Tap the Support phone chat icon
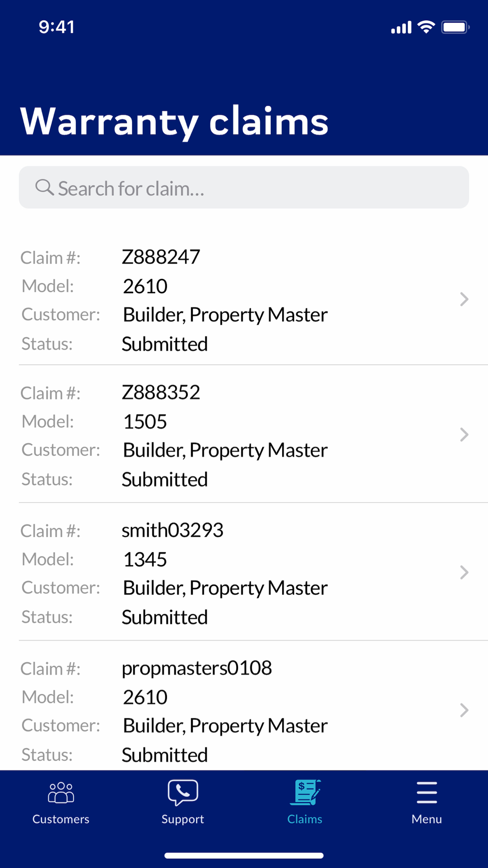This screenshot has height=868, width=488. (183, 792)
